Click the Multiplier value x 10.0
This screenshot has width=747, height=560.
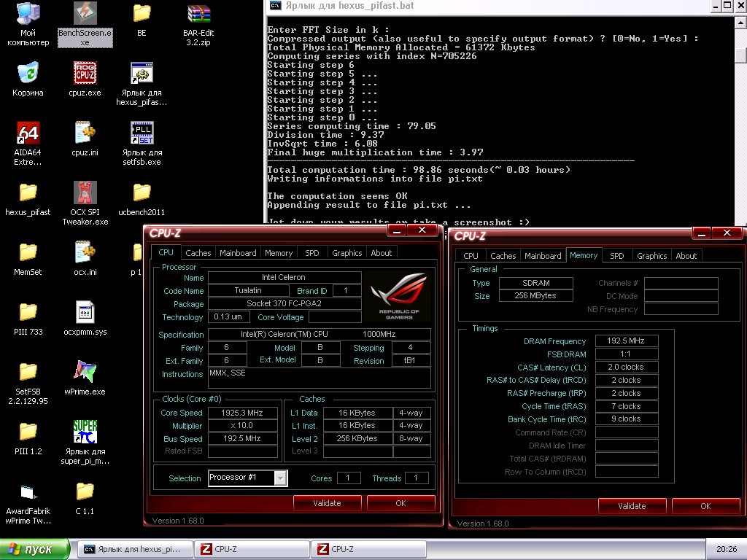[242, 426]
